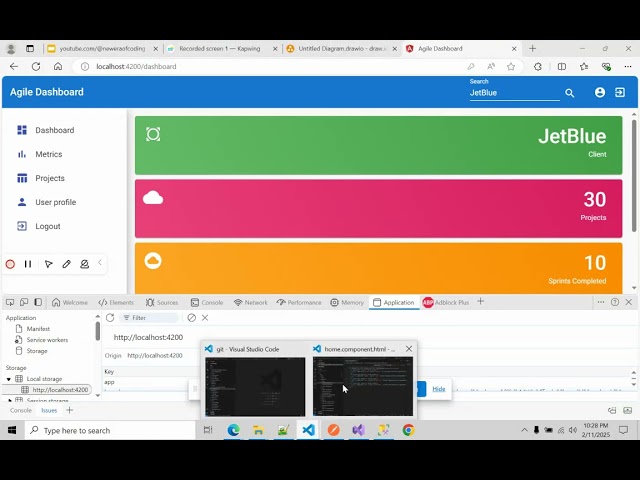
Task: Switch to the Console drawer tab
Action: (21, 411)
